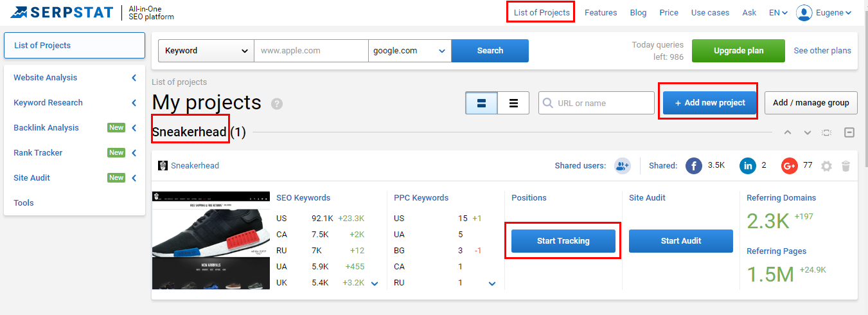Click Add new project button

(x=710, y=103)
